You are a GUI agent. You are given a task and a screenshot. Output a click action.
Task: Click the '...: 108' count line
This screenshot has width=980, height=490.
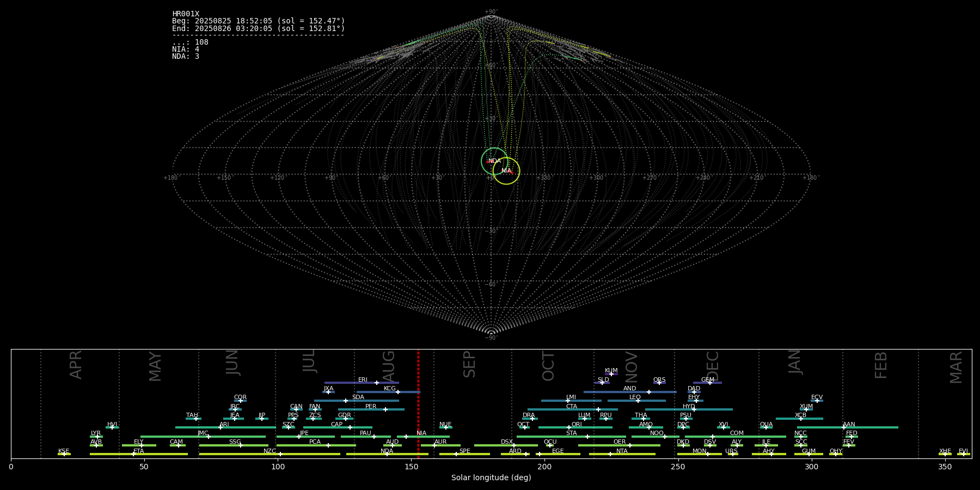pyautogui.click(x=190, y=42)
